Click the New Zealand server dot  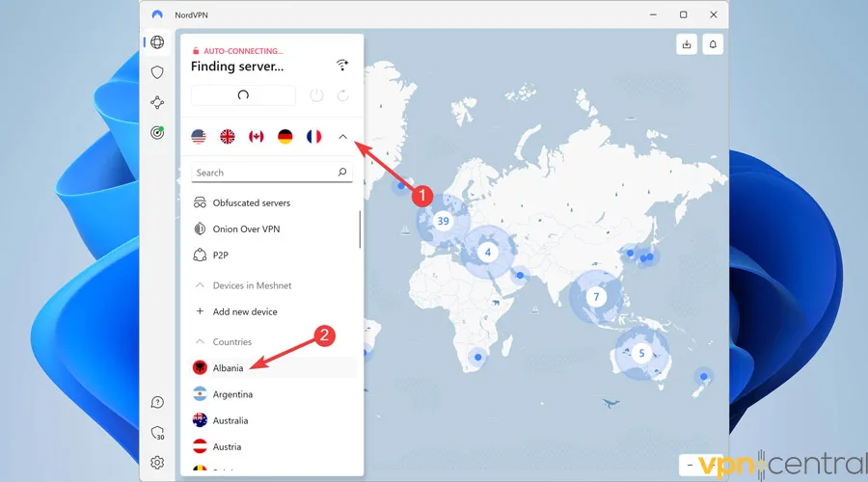(704, 377)
